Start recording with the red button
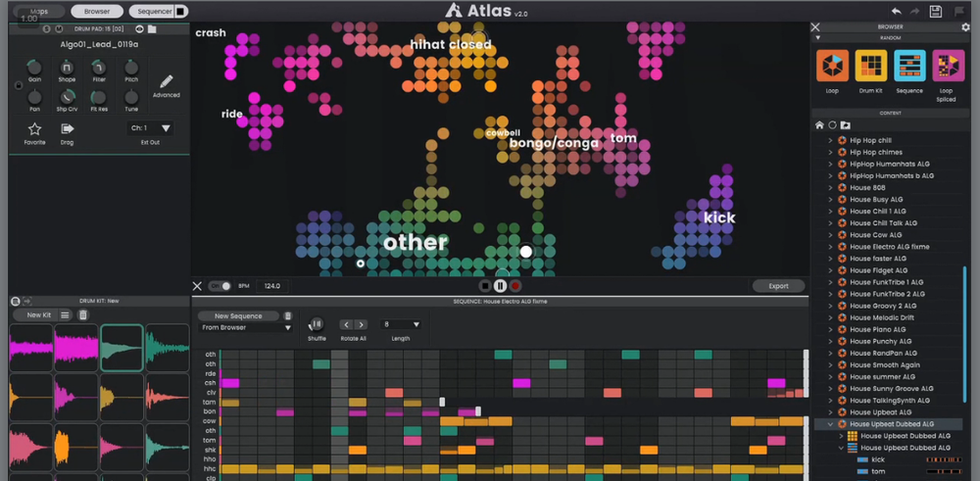 pyautogui.click(x=515, y=286)
